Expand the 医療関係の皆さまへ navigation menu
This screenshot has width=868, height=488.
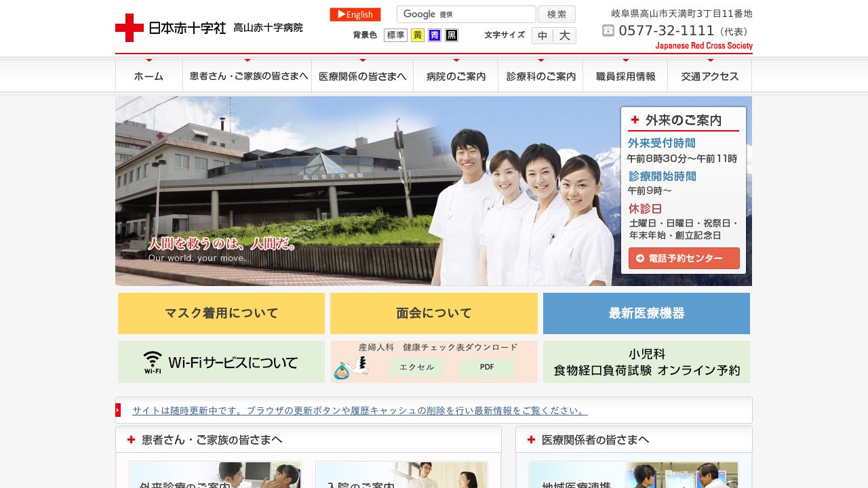(x=363, y=76)
